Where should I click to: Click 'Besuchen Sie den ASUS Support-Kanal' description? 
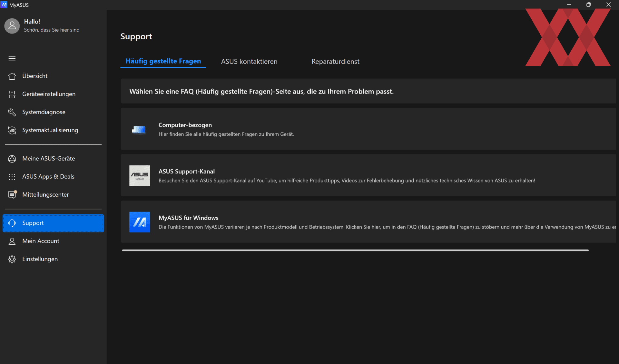[347, 181]
